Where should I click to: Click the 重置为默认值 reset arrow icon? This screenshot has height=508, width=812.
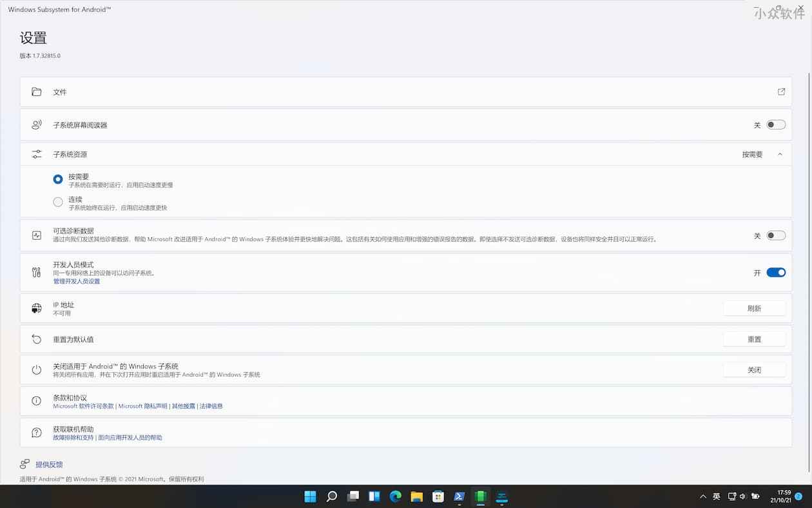37,339
